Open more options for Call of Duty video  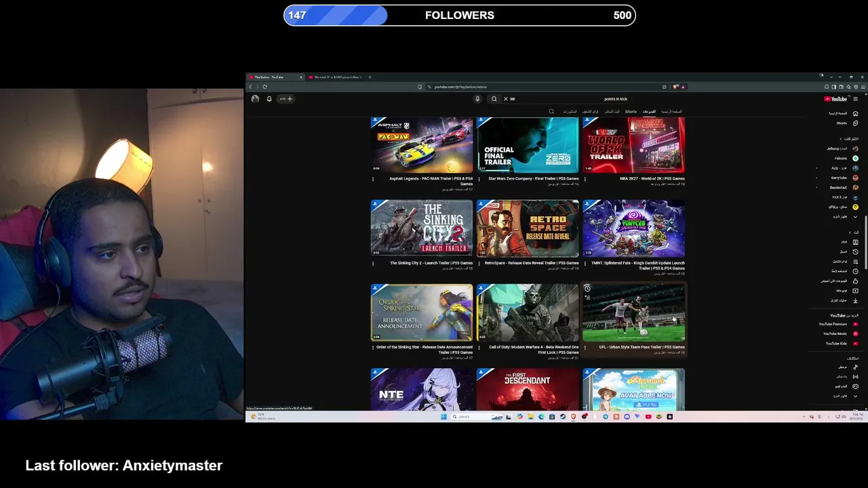click(479, 348)
